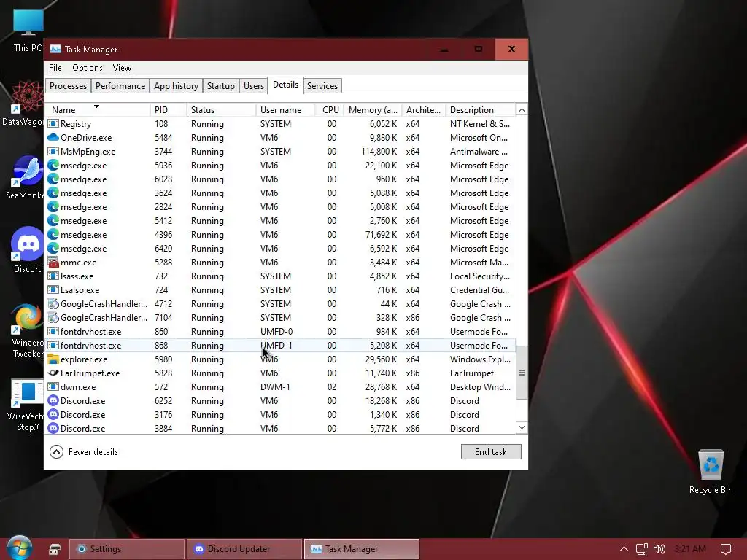Sort by Status column header
The height and width of the screenshot is (560, 747).
click(x=221, y=110)
